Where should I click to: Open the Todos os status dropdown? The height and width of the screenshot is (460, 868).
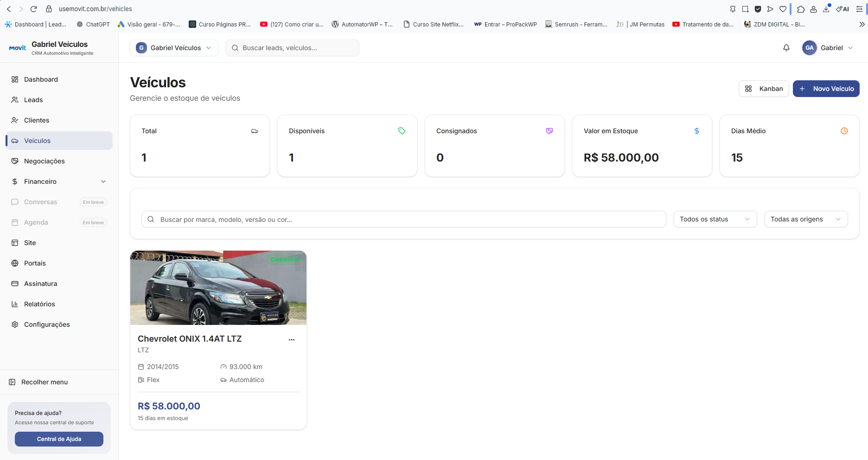715,219
